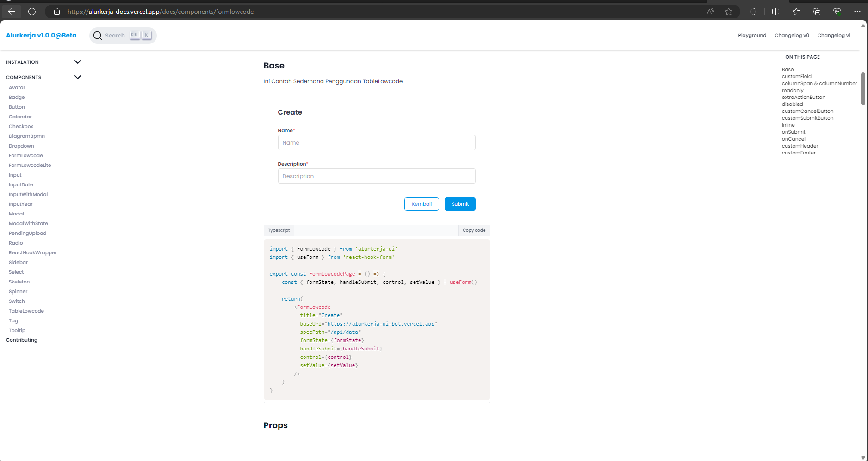The image size is (868, 461).
Task: Open the browser Extensions puzzle icon
Action: pyautogui.click(x=753, y=12)
